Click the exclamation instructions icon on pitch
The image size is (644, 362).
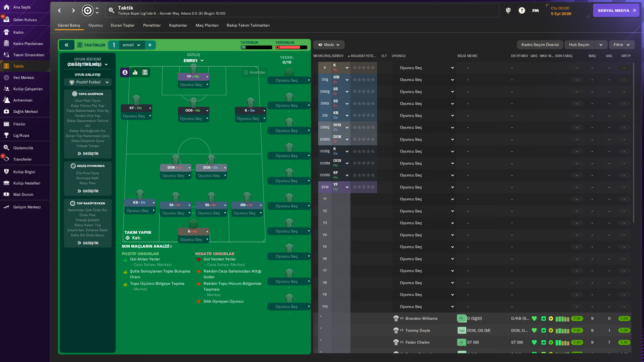[x=145, y=72]
